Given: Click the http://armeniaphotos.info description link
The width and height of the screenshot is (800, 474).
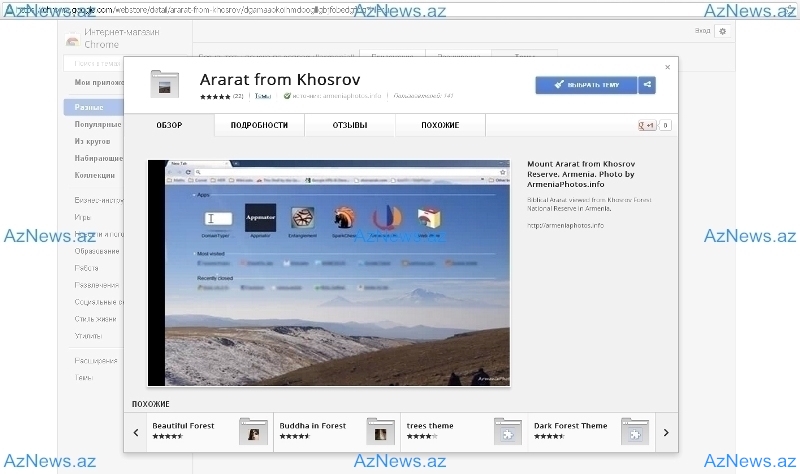Looking at the screenshot, I should click(565, 226).
